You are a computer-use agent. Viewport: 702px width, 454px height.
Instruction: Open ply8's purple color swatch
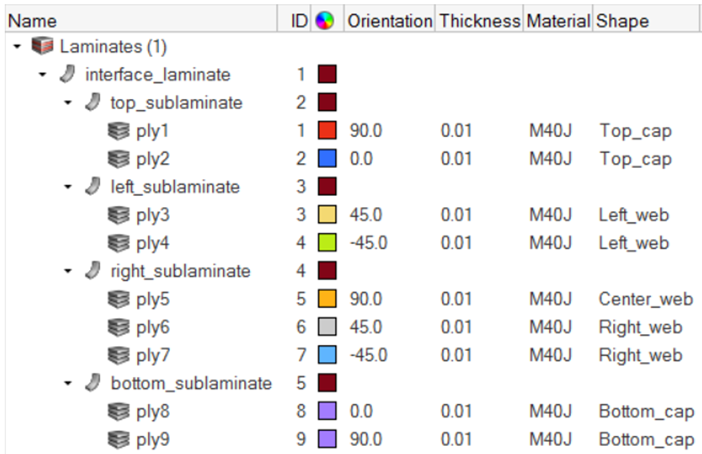pyautogui.click(x=327, y=411)
